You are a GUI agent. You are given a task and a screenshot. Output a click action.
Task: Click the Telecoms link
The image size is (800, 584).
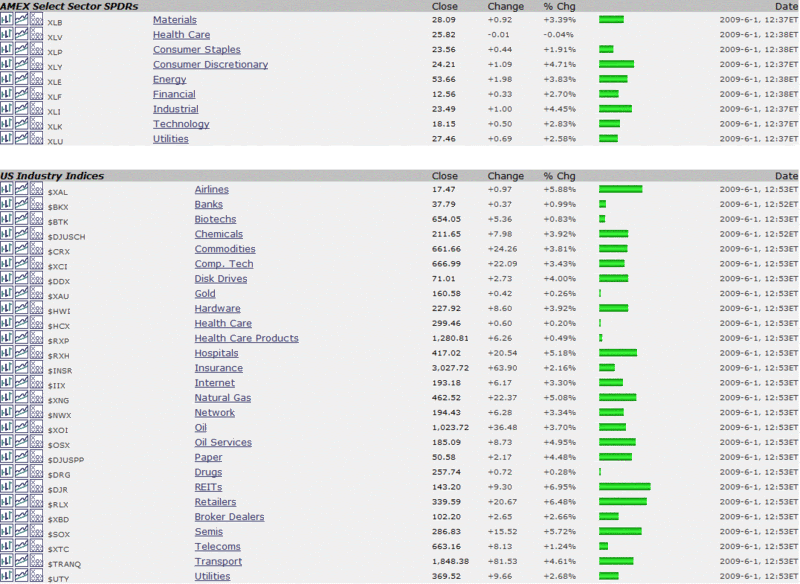pyautogui.click(x=217, y=546)
